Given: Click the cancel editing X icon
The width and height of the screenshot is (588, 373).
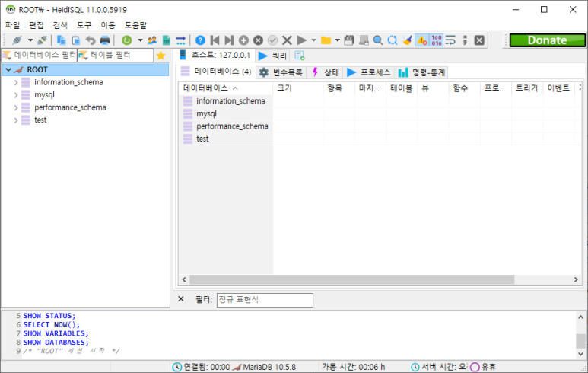Looking at the screenshot, I should 287,40.
